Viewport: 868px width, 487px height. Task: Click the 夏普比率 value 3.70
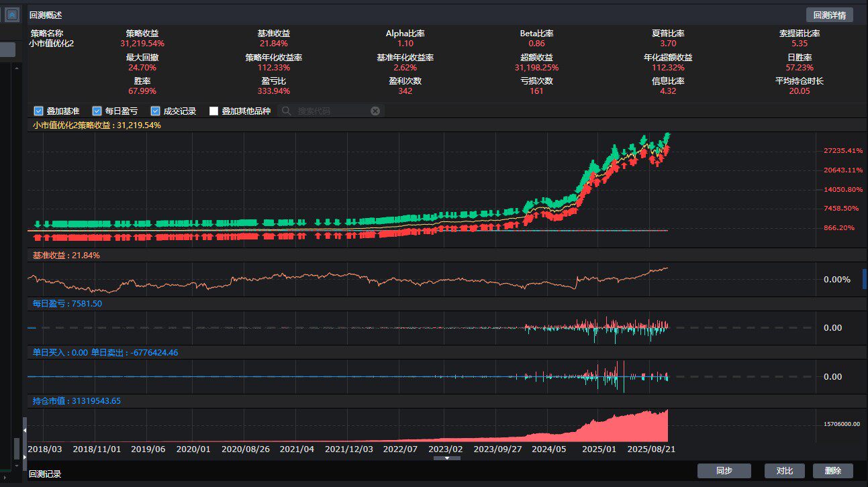pyautogui.click(x=668, y=43)
